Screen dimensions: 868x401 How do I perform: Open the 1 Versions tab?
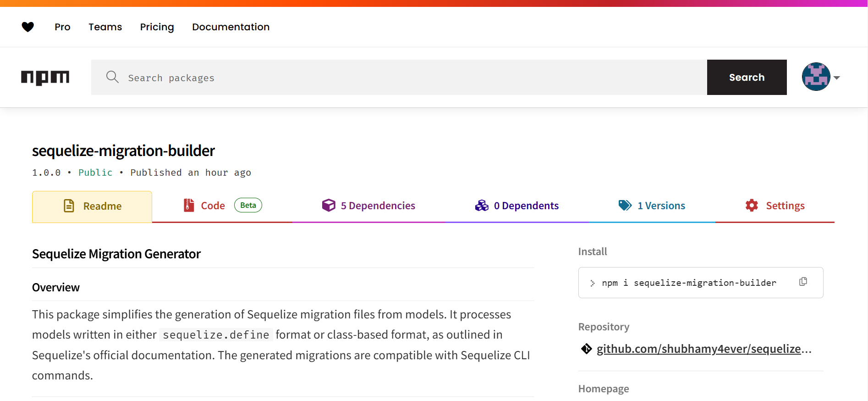coord(661,206)
